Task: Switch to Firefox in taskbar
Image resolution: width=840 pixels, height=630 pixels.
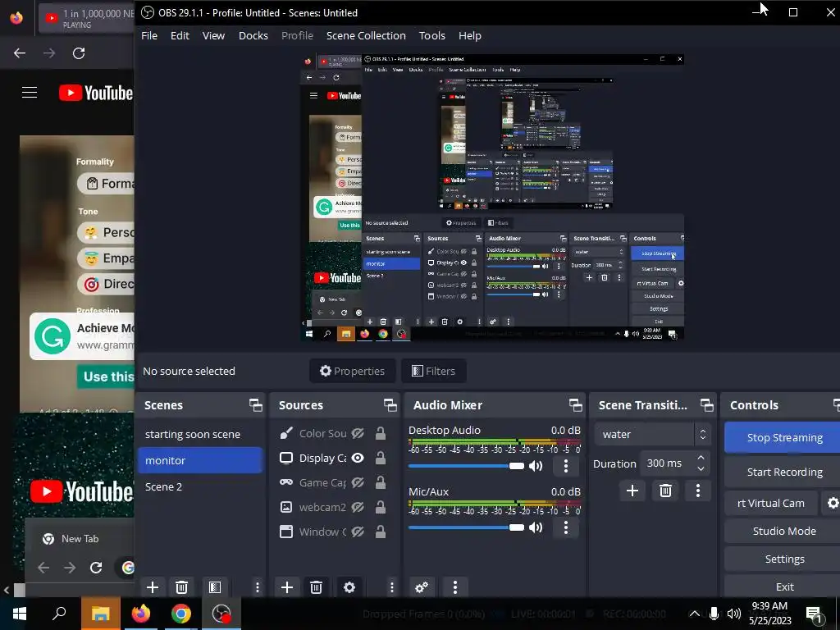Action: (141, 614)
